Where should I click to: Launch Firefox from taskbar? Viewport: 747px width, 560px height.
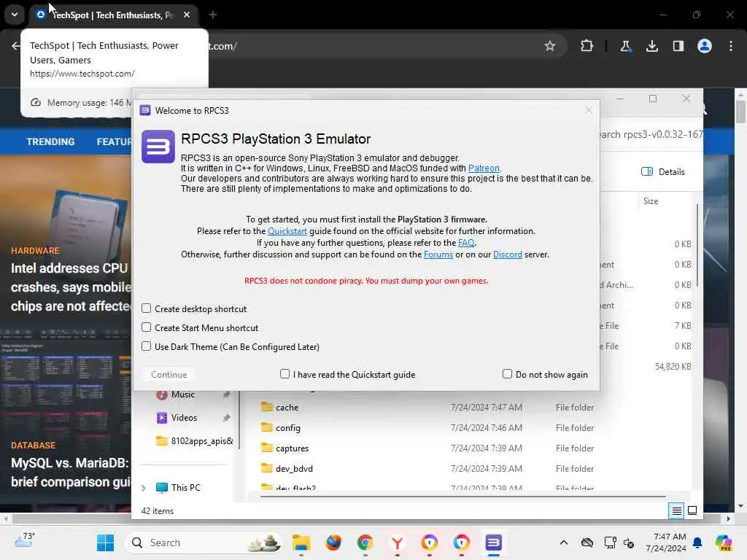point(333,542)
